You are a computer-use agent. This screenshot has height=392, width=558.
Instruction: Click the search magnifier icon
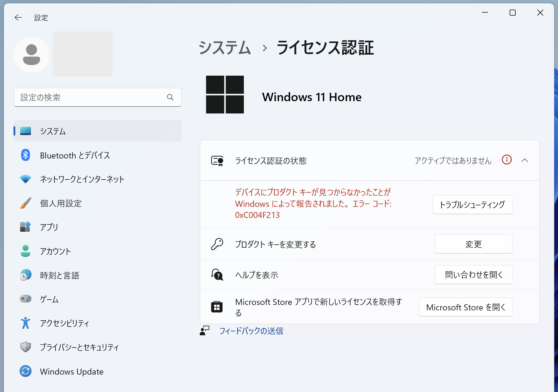coord(170,97)
